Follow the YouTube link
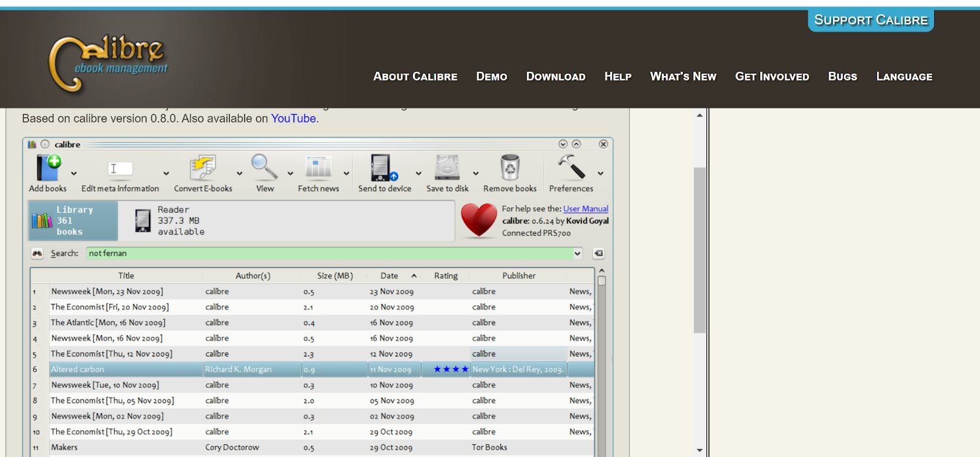This screenshot has width=980, height=457. pyautogui.click(x=293, y=119)
